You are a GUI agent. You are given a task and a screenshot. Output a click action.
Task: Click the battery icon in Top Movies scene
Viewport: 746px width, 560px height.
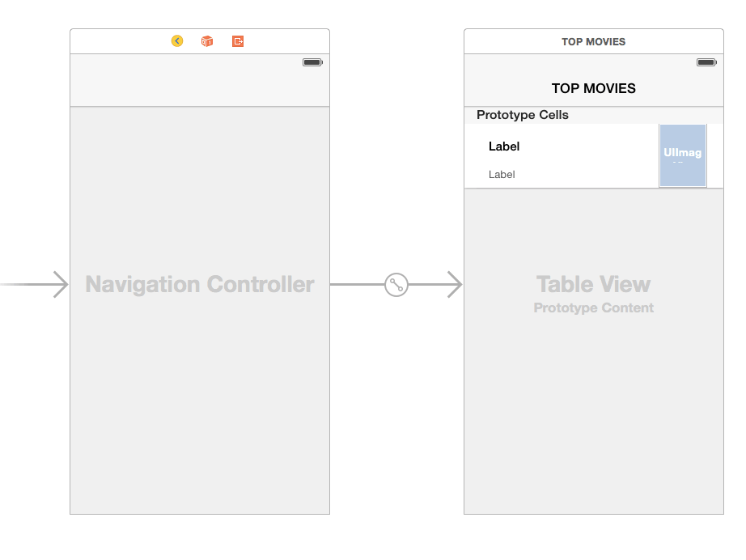pyautogui.click(x=706, y=62)
